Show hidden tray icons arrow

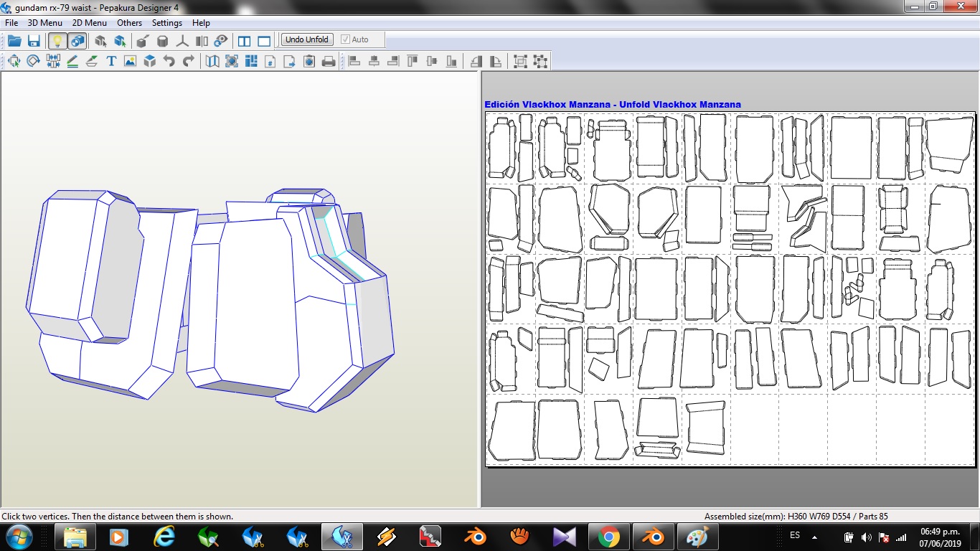814,537
